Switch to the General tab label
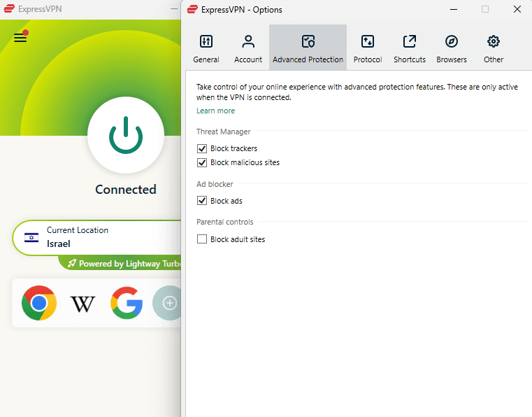This screenshot has width=532, height=417. (206, 59)
